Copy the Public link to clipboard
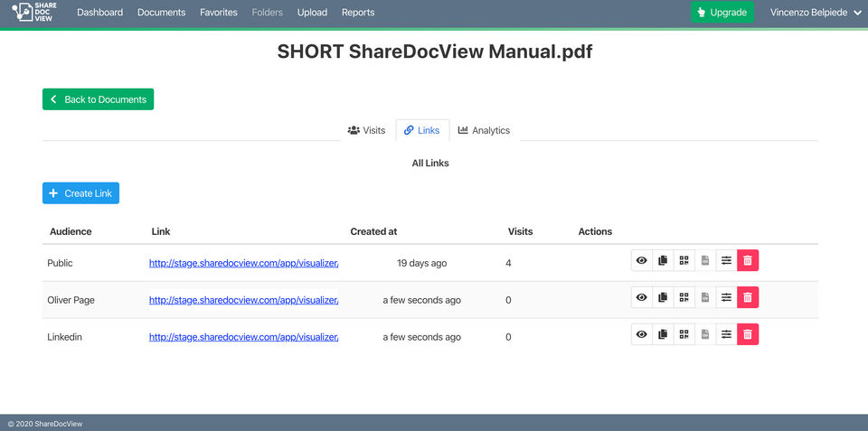868x431 pixels. pyautogui.click(x=663, y=261)
